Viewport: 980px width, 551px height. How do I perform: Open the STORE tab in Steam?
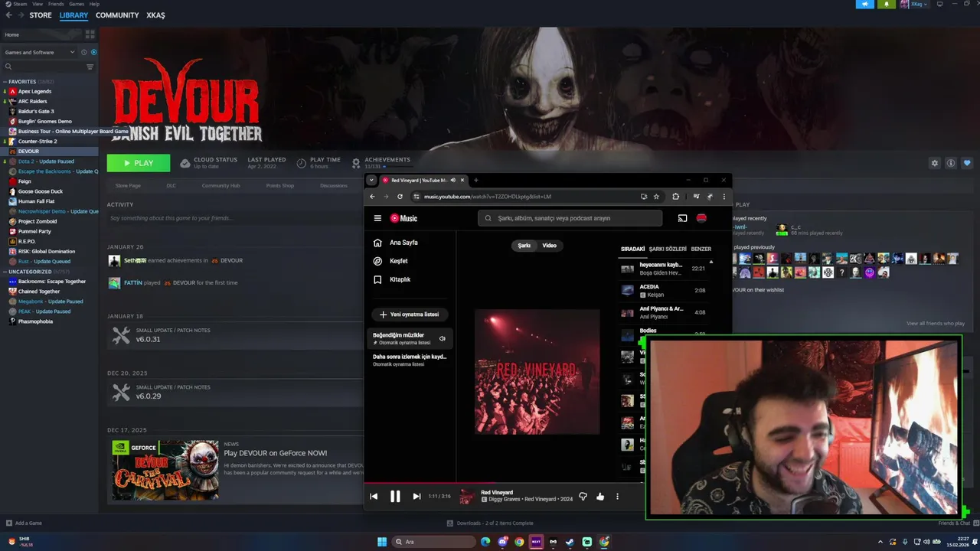click(41, 15)
